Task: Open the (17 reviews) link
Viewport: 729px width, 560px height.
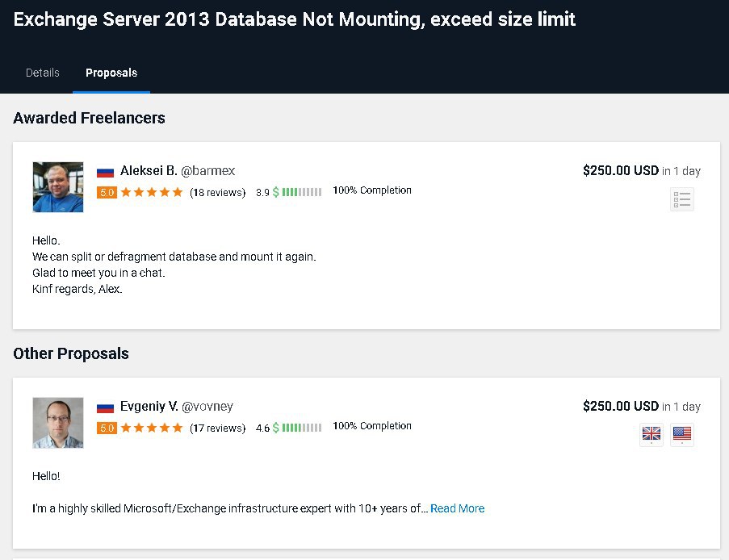Action: (218, 428)
